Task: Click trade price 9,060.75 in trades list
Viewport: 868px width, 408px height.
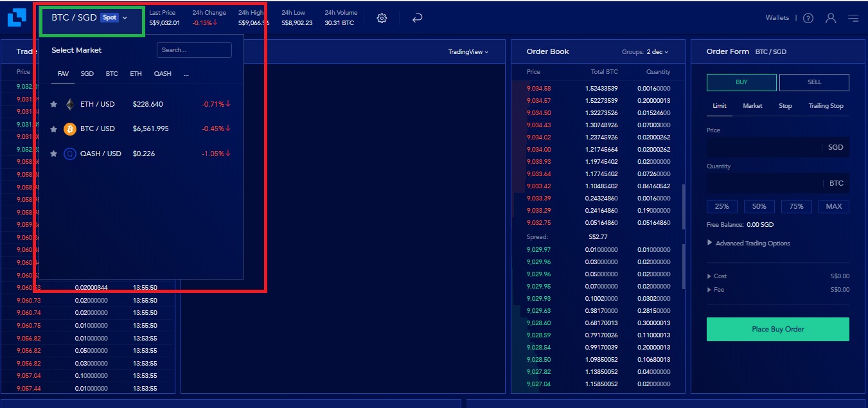Action: (x=29, y=326)
